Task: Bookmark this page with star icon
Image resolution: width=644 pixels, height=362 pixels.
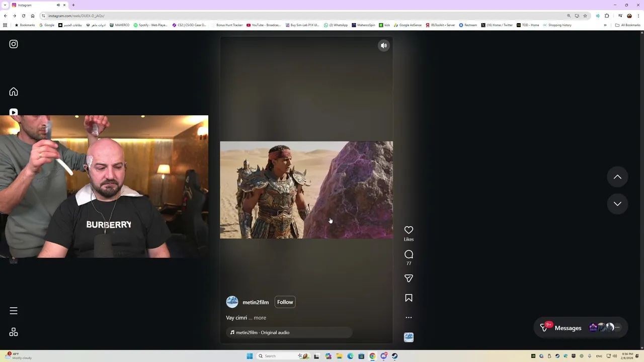Action: point(585,16)
